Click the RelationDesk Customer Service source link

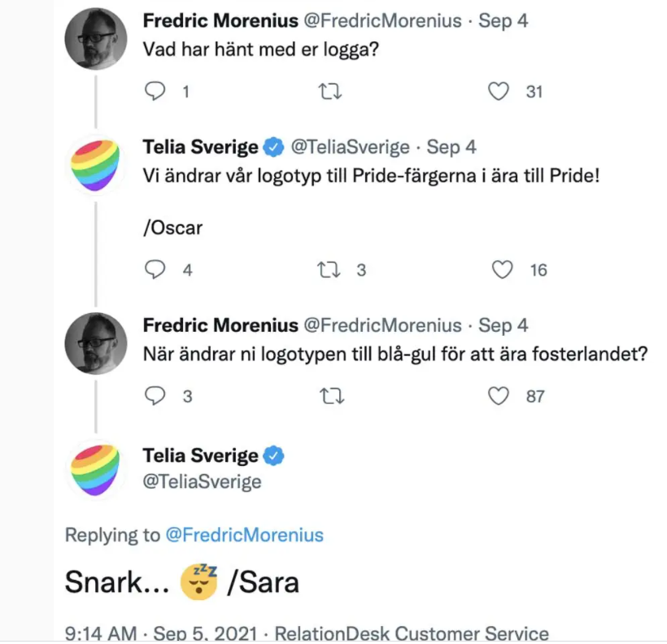[412, 633]
